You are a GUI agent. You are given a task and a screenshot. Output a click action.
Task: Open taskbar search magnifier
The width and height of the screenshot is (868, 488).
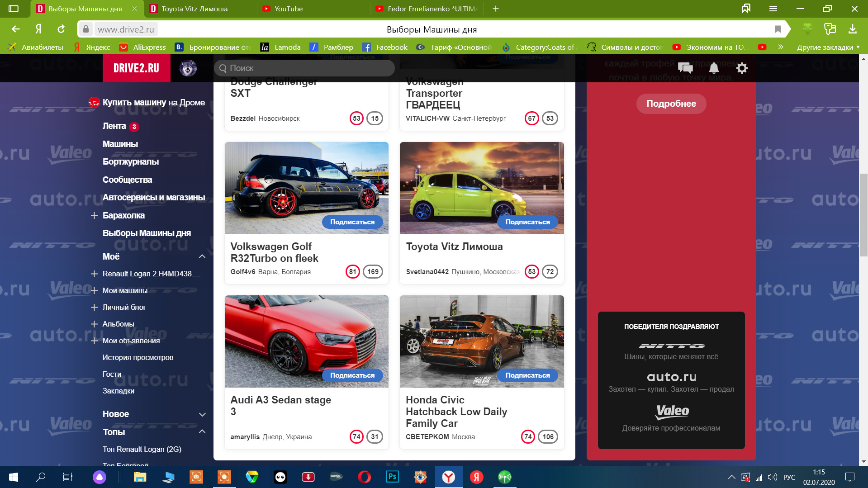pyautogui.click(x=41, y=477)
